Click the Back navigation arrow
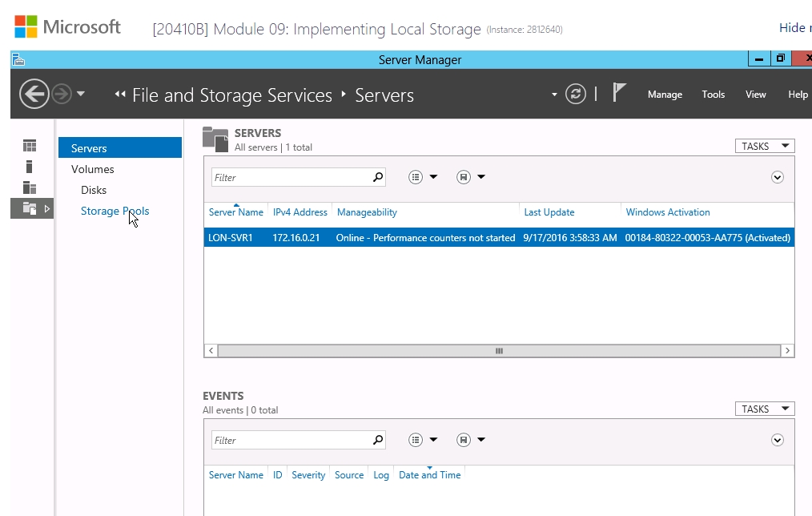The height and width of the screenshot is (516, 812). (x=34, y=94)
